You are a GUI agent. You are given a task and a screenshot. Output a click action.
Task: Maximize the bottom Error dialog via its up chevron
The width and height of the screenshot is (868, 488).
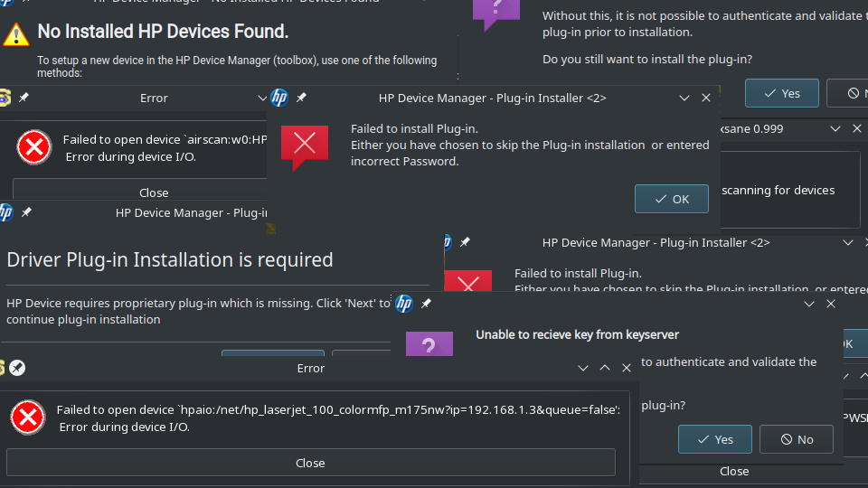(x=605, y=368)
